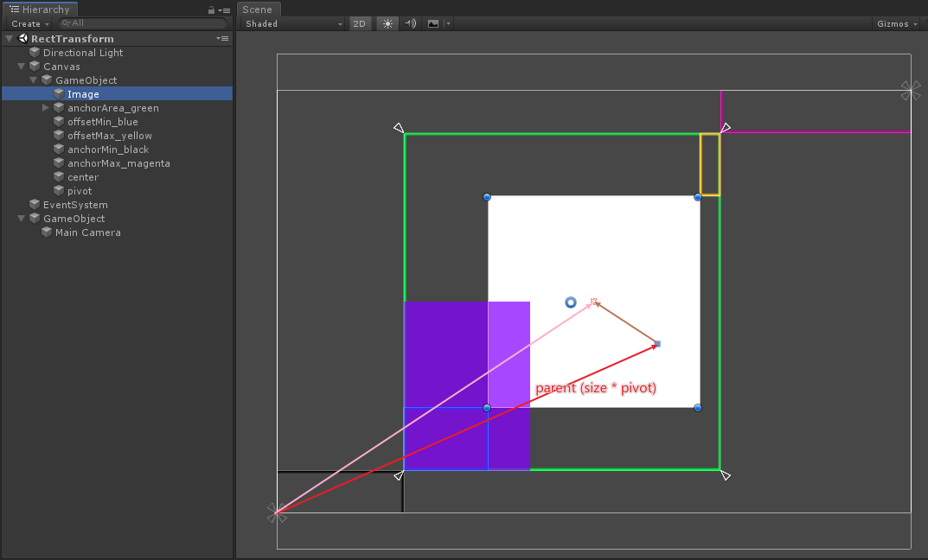This screenshot has height=560, width=928.
Task: Click the Hierarchy search field
Action: pos(144,23)
